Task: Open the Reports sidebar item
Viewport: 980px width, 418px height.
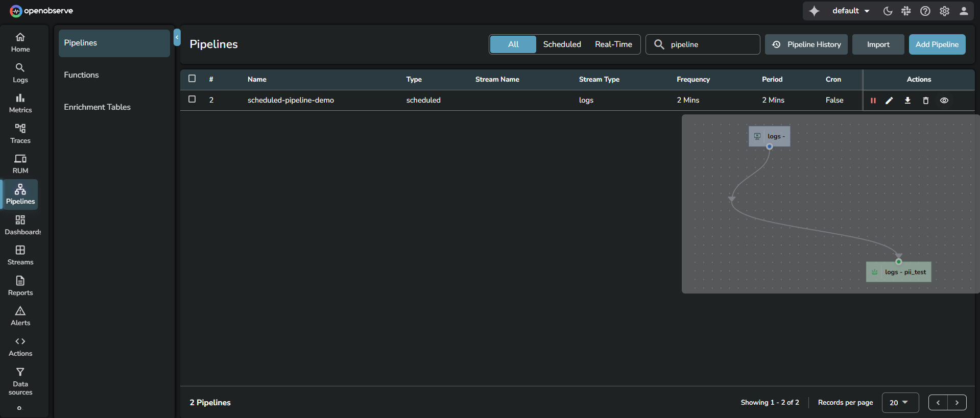Action: [20, 286]
